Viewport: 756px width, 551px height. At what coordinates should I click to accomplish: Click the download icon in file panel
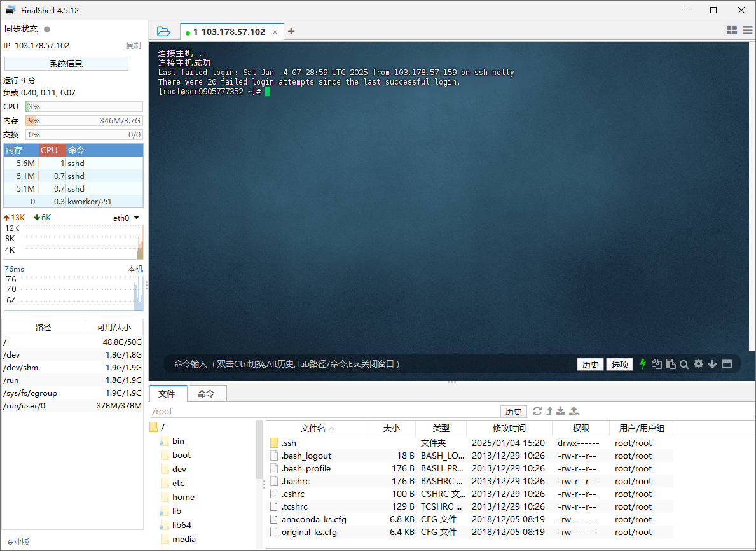tap(560, 411)
